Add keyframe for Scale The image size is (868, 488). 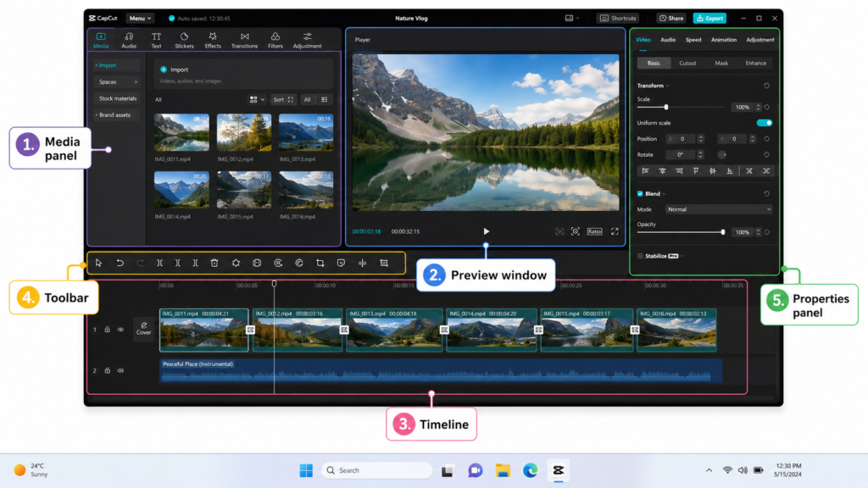point(767,108)
